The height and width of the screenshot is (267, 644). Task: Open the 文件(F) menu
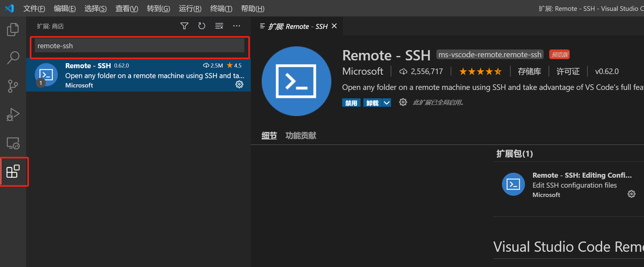[34, 9]
